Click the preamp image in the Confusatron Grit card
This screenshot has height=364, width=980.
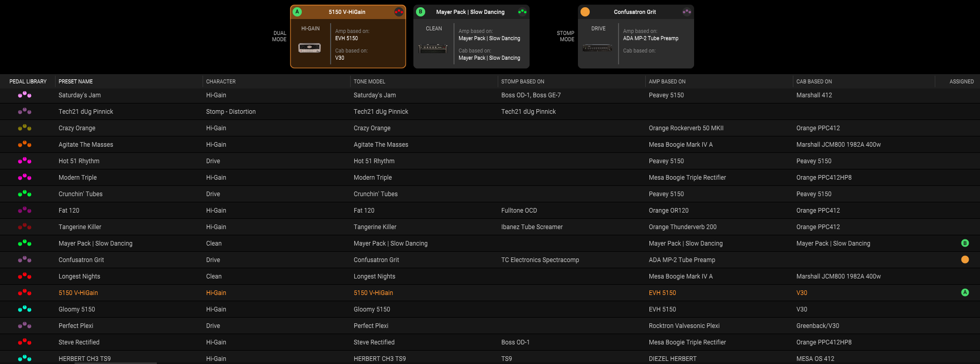597,48
